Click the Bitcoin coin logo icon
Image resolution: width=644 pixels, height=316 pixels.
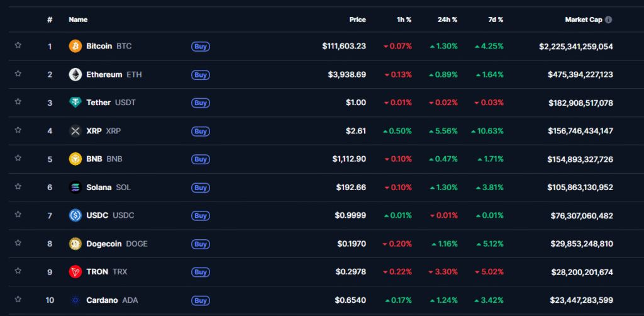click(75, 46)
